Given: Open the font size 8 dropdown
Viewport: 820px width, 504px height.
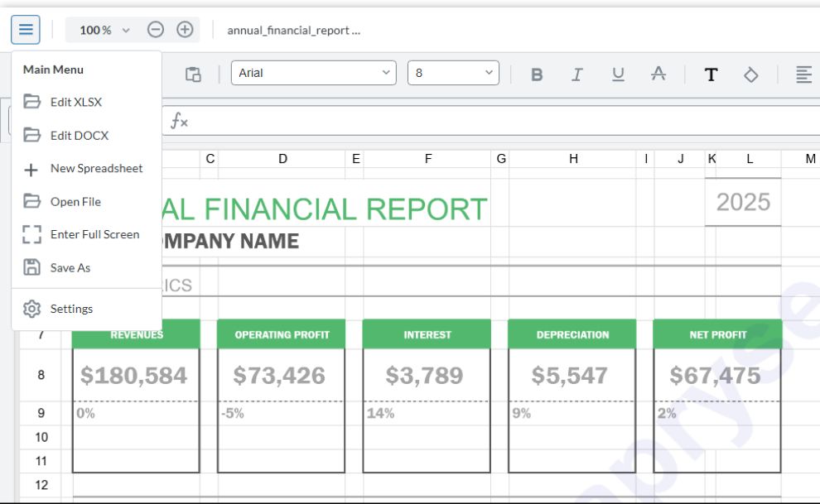Looking at the screenshot, I should tap(453, 73).
